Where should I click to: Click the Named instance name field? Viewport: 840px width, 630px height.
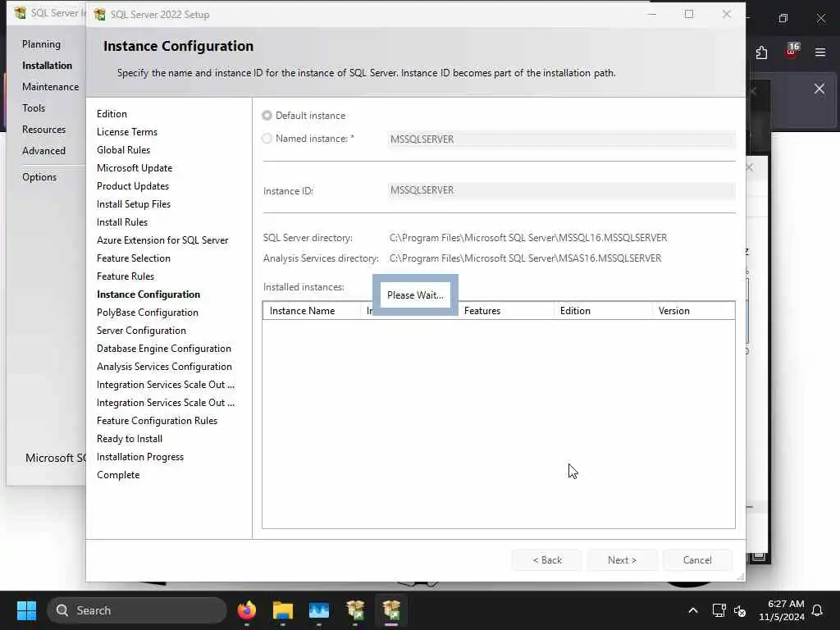(561, 139)
